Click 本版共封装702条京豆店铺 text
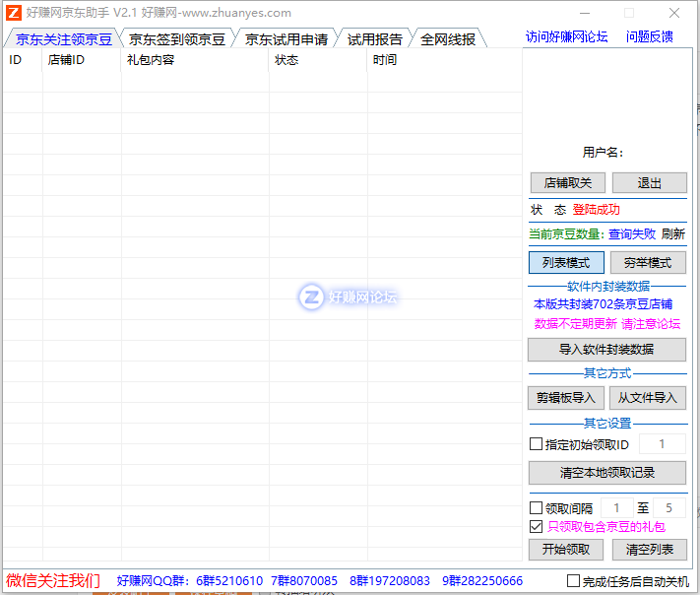The image size is (700, 595). [x=604, y=304]
